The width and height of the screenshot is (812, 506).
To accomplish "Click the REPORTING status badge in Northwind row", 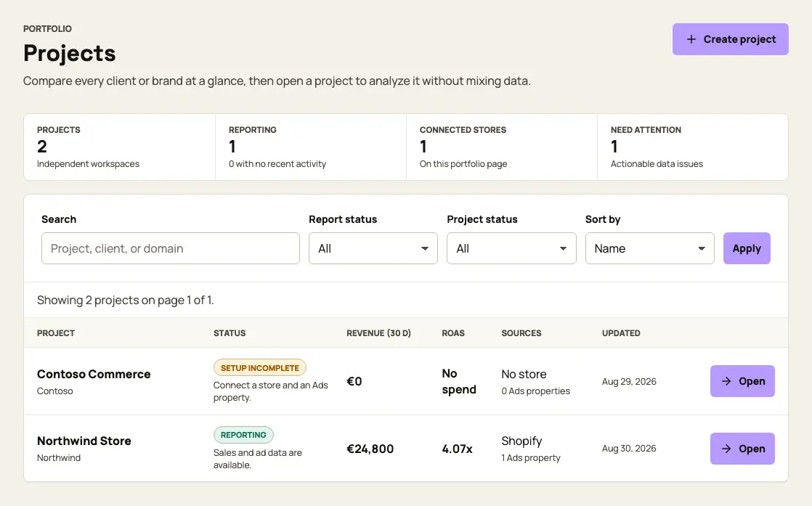I will pyautogui.click(x=243, y=435).
